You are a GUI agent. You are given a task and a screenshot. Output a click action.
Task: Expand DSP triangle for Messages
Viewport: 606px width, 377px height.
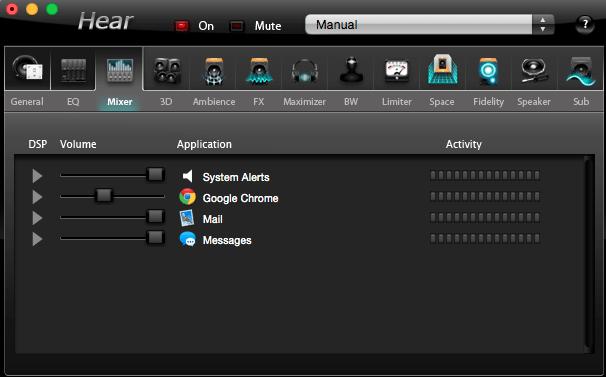37,239
